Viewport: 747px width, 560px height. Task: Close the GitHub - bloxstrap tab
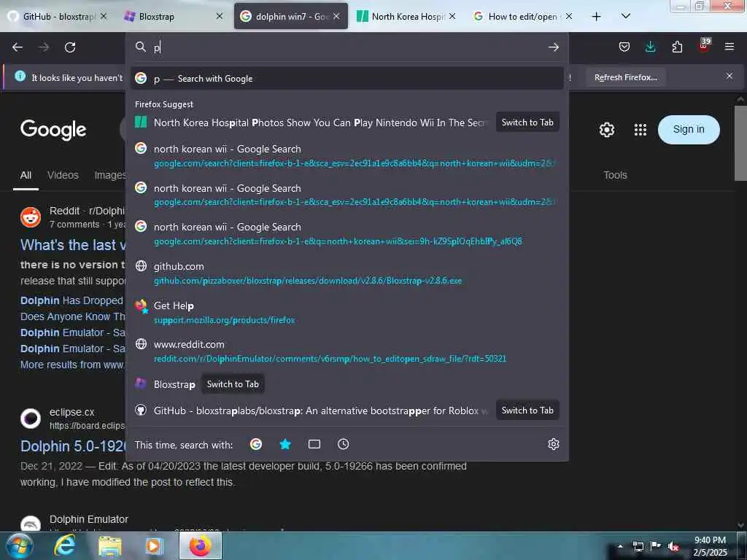point(104,16)
